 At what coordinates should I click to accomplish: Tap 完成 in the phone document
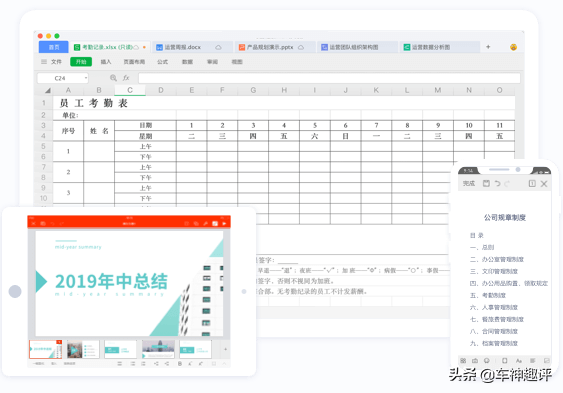[x=469, y=183]
